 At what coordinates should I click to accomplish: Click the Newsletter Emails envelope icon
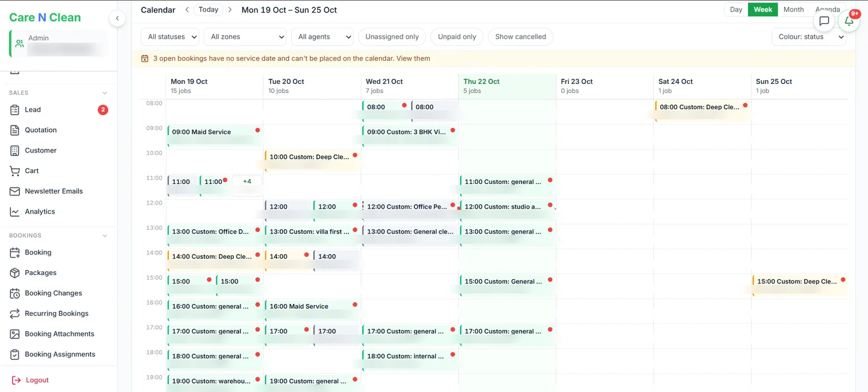tap(15, 191)
